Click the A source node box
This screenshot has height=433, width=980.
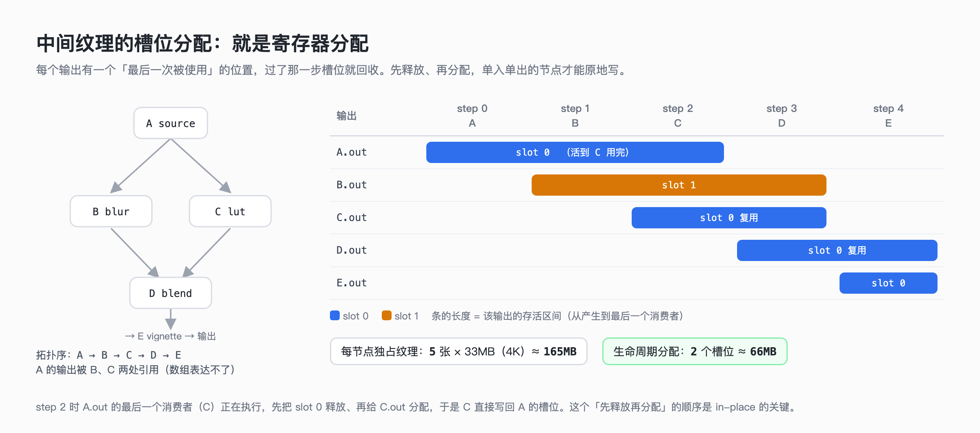pyautogui.click(x=171, y=123)
